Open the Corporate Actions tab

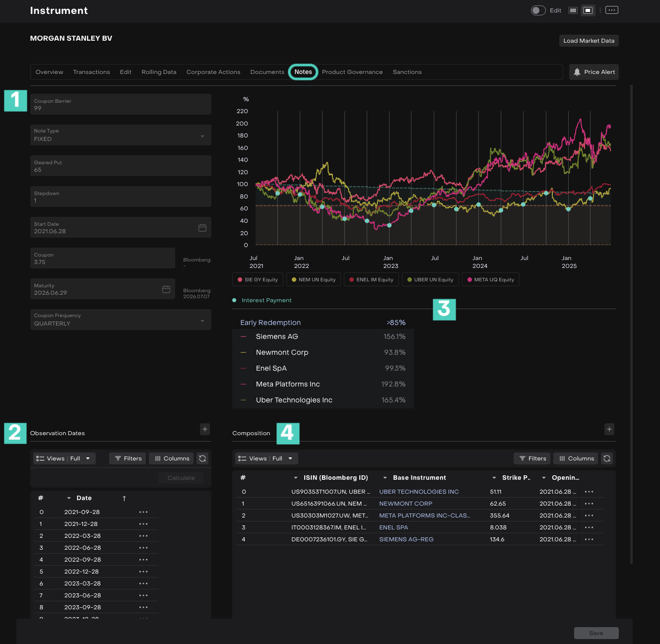pyautogui.click(x=213, y=72)
